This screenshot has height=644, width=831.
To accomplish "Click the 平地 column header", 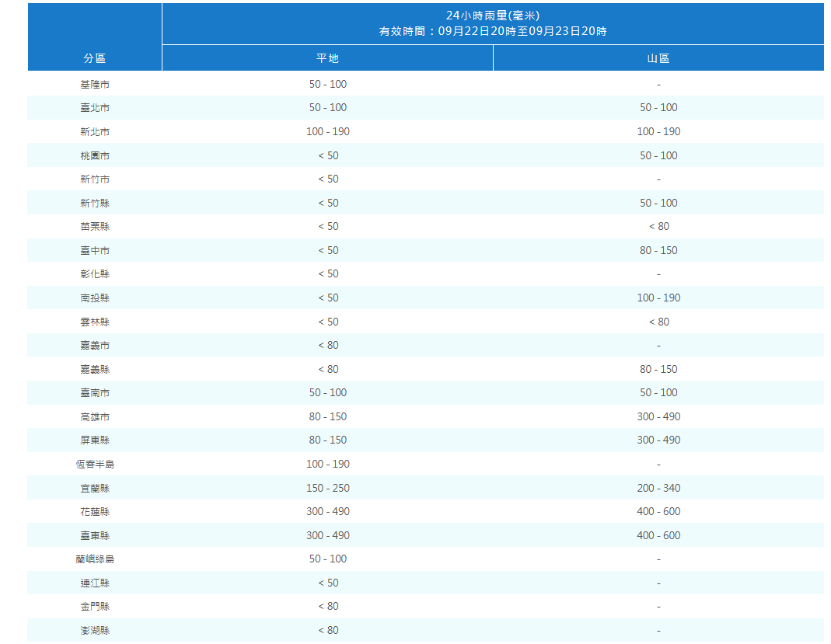I will (x=327, y=59).
